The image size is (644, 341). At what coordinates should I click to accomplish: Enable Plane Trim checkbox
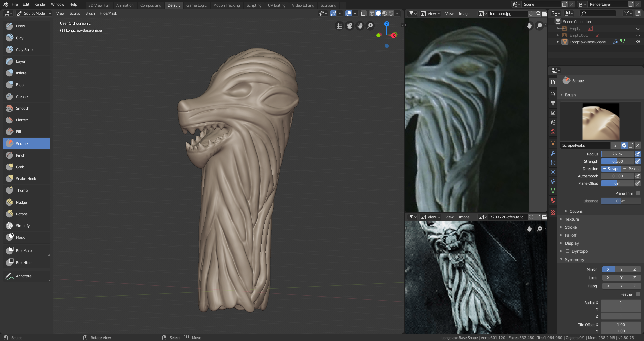[638, 193]
